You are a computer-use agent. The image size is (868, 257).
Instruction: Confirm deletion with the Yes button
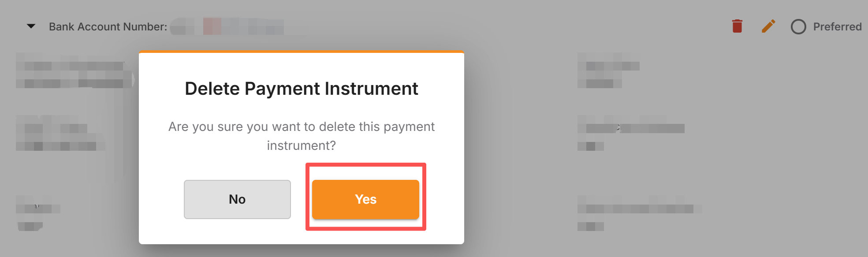click(x=365, y=199)
